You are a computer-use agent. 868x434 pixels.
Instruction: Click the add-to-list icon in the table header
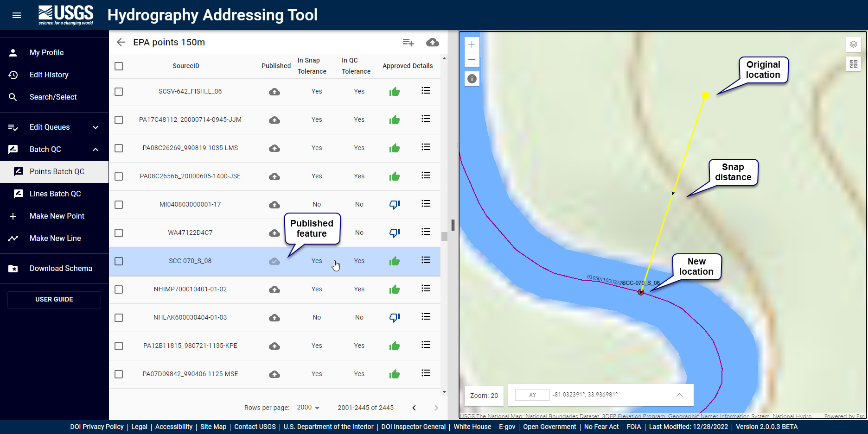point(408,43)
